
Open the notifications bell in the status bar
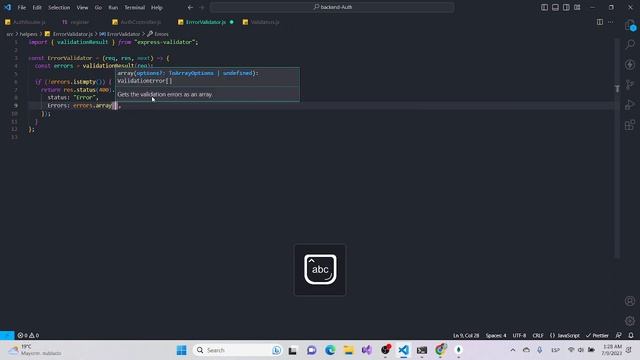click(631, 335)
